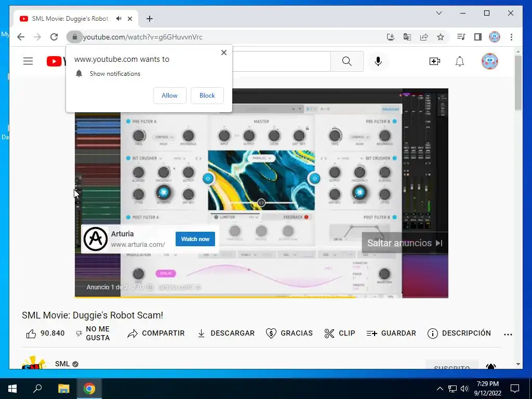Open the media controls icon

461,37
